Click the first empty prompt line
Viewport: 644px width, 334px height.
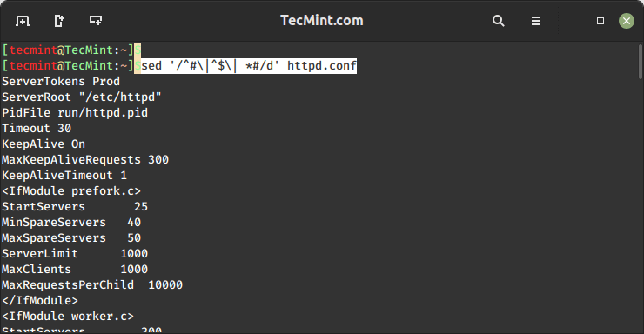click(x=71, y=50)
